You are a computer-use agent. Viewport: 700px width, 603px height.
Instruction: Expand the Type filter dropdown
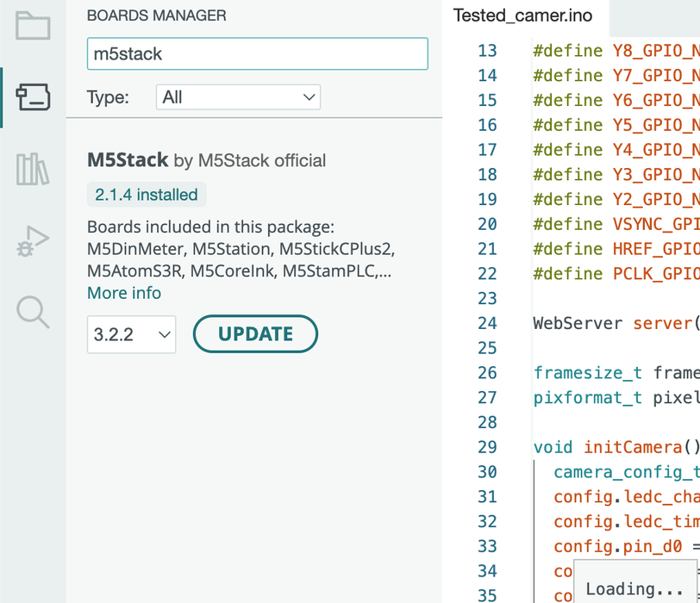coord(238,97)
